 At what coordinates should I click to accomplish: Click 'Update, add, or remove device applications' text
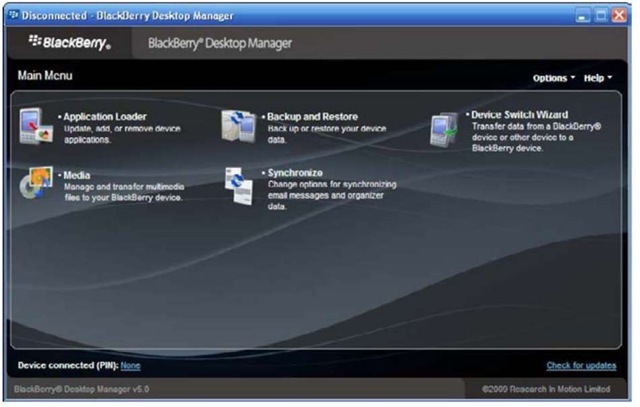122,134
